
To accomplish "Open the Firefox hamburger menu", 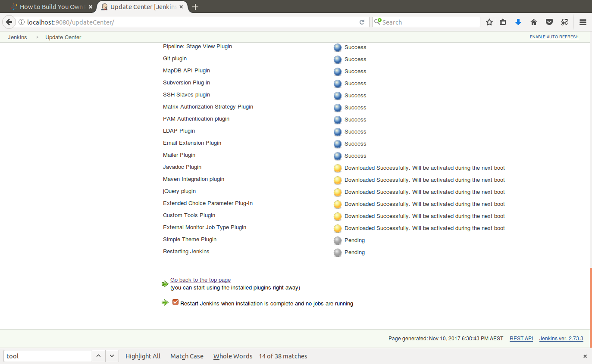I will [x=583, y=22].
